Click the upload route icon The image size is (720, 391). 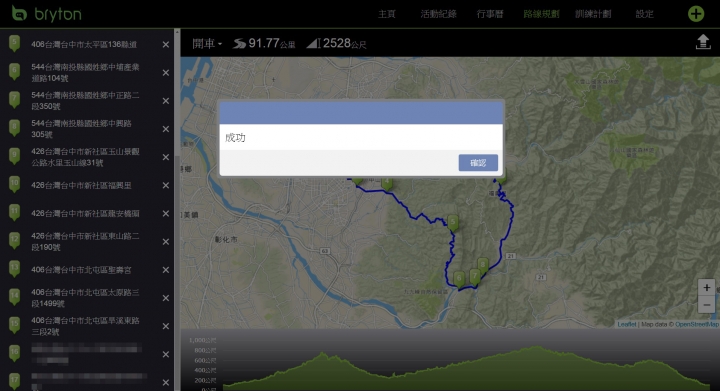[703, 42]
